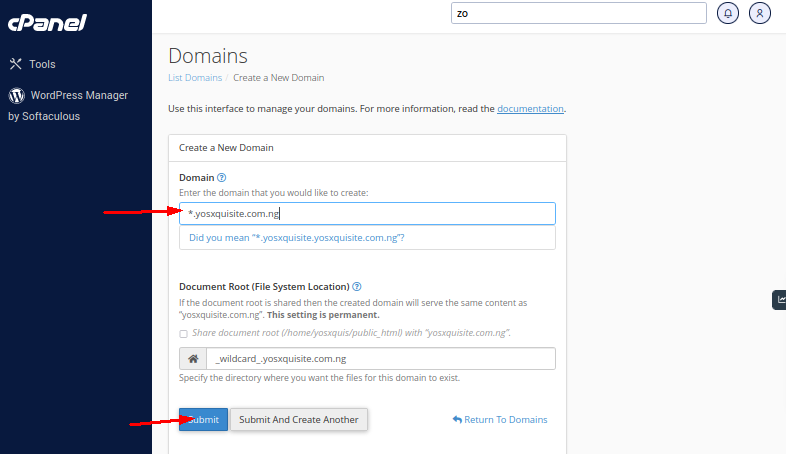Click Return To Domains link
The image size is (786, 454).
[x=500, y=419]
